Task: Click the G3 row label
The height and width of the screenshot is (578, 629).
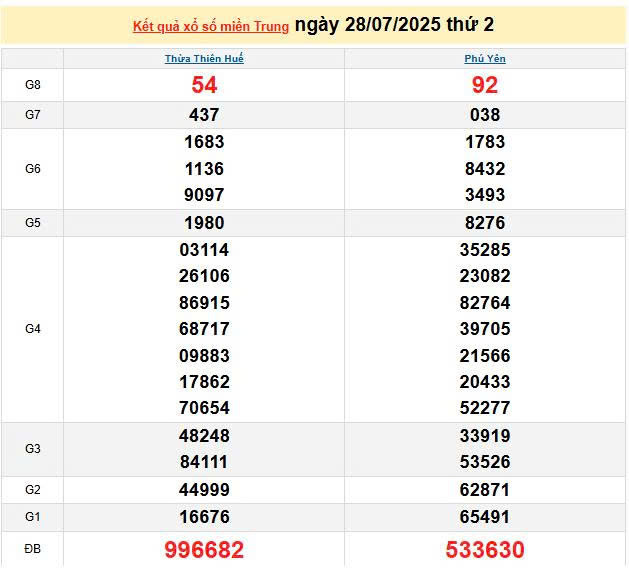Action: tap(32, 448)
